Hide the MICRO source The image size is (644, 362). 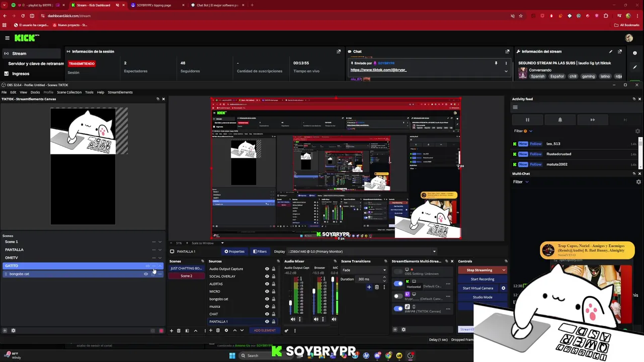pyautogui.click(x=267, y=291)
